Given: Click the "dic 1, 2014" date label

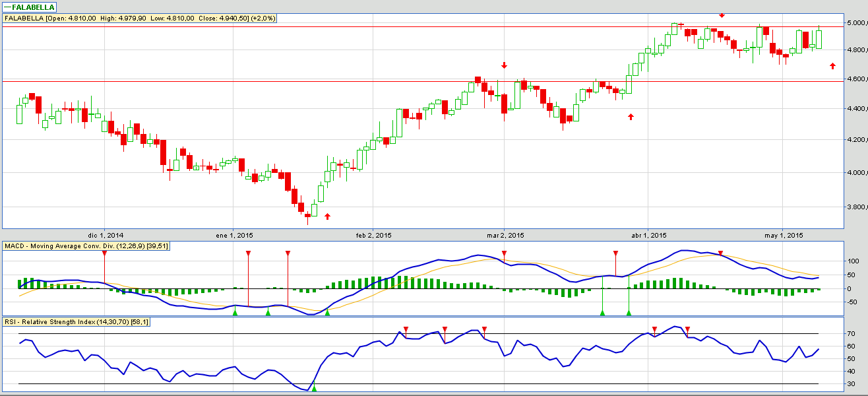Looking at the screenshot, I should pos(106,235).
